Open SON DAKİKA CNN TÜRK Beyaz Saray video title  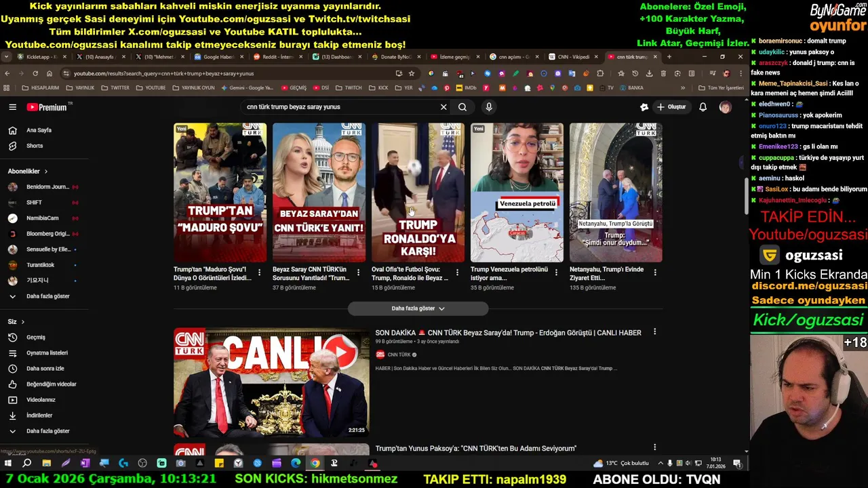[x=508, y=333]
